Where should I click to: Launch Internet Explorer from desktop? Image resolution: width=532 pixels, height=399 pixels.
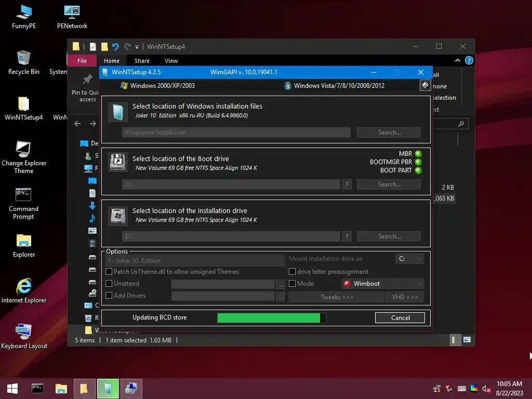pos(24,291)
